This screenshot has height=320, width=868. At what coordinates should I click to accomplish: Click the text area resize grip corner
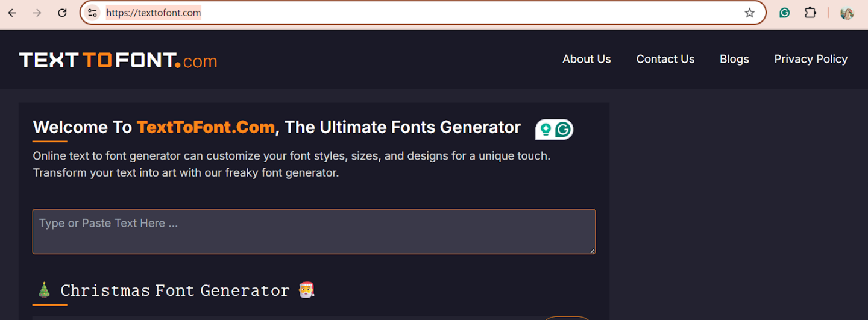(x=591, y=250)
